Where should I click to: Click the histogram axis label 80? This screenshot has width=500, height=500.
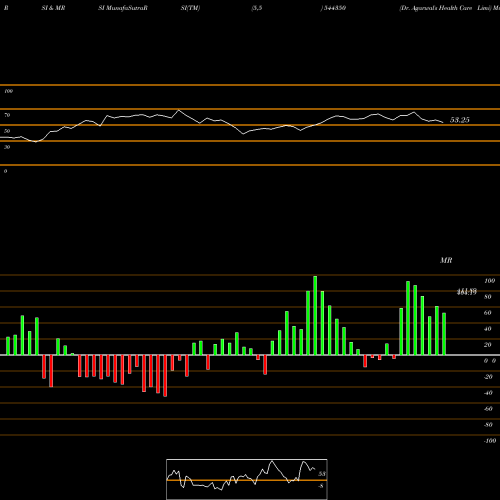[x=488, y=297]
